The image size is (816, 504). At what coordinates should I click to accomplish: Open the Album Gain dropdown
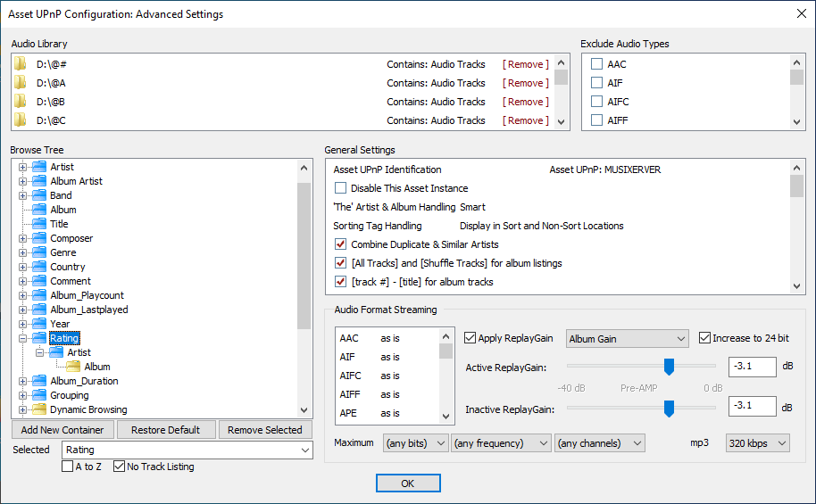tap(627, 339)
